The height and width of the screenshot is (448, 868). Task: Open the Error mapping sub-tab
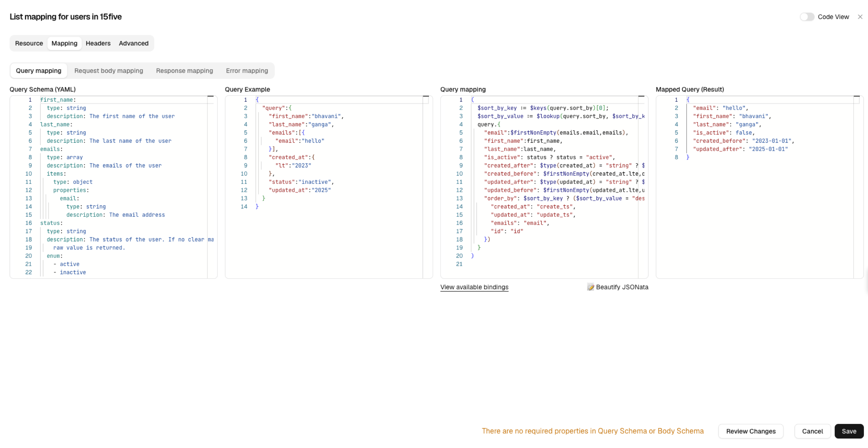(x=247, y=71)
